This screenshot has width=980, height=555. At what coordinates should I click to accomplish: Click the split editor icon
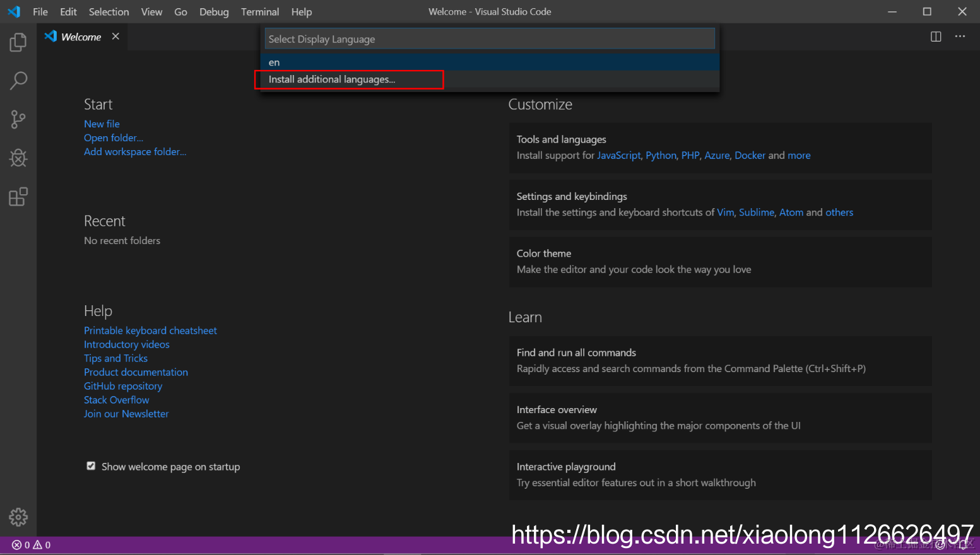coord(936,37)
